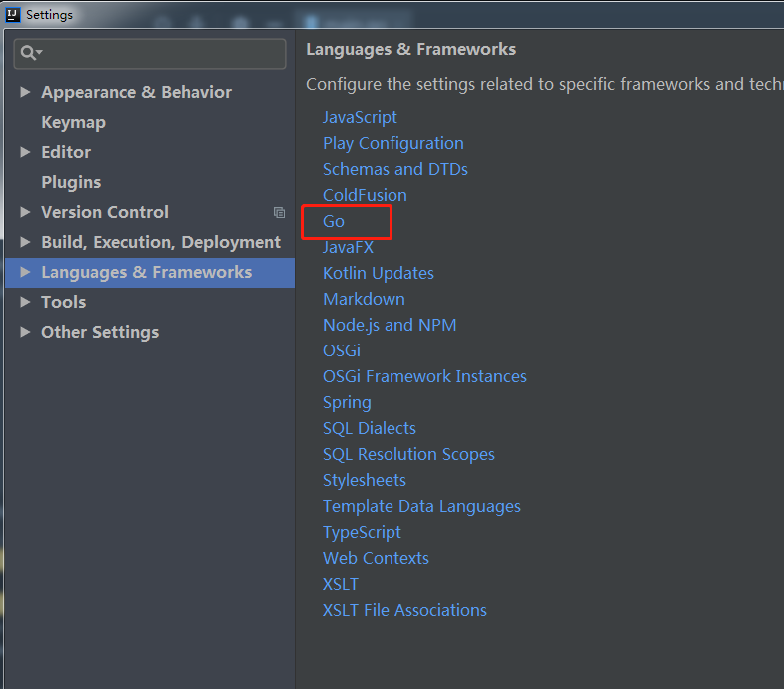Open the JavaScript settings link

click(x=360, y=117)
